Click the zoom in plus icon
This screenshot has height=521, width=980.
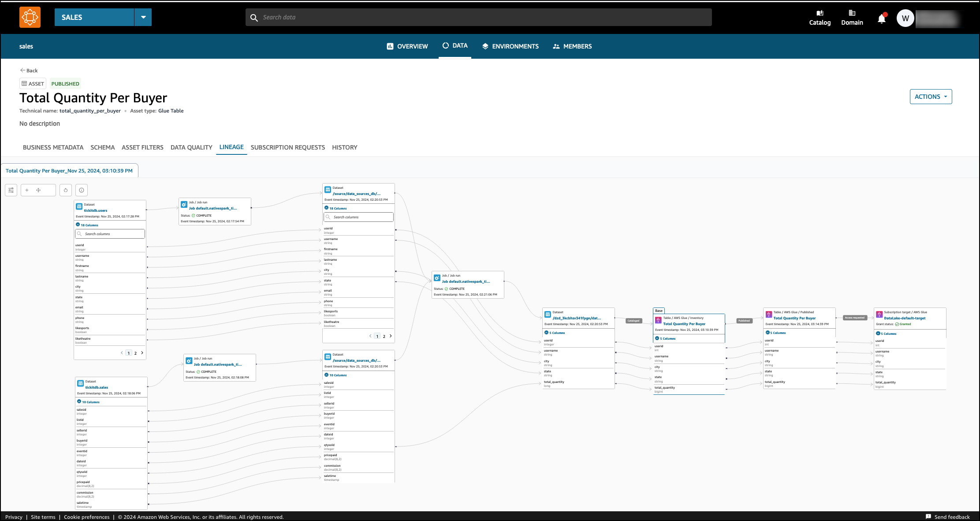(x=27, y=190)
